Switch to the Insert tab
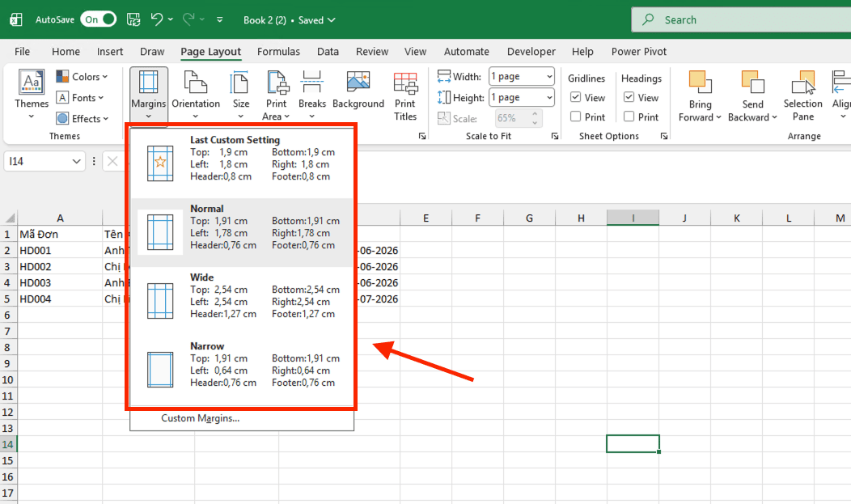The height and width of the screenshot is (504, 851). (x=110, y=52)
